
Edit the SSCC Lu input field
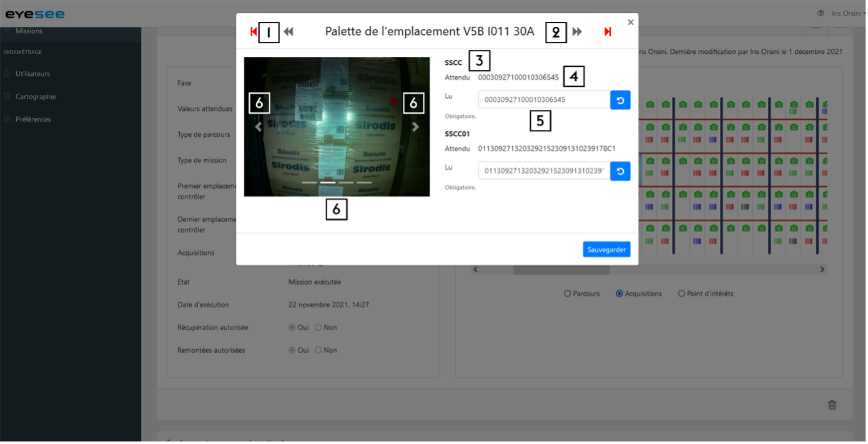coord(544,100)
